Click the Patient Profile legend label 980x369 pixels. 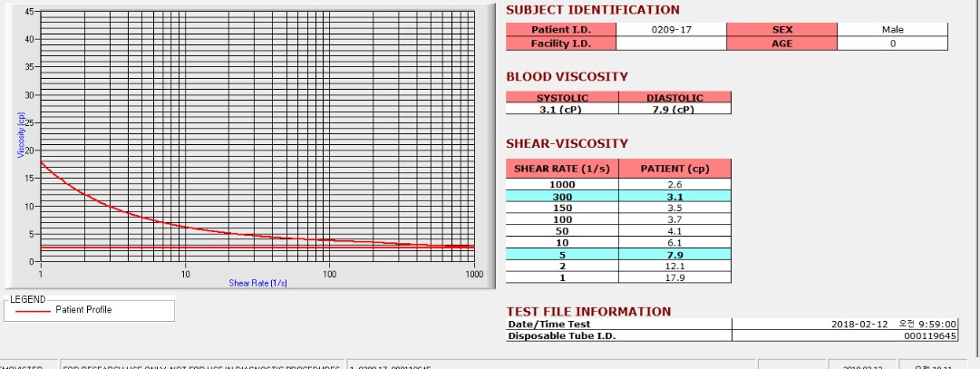(x=83, y=309)
